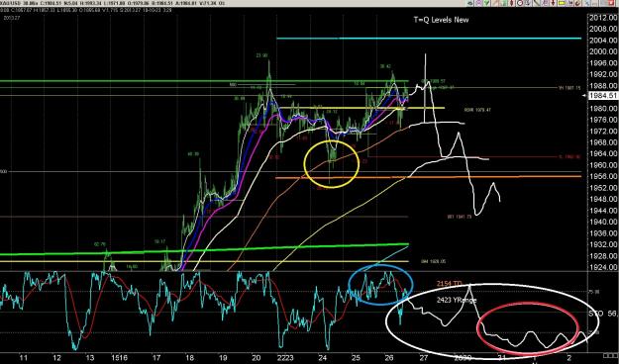
Task: Click the 1932.00 price axis label
Action: click(603, 244)
